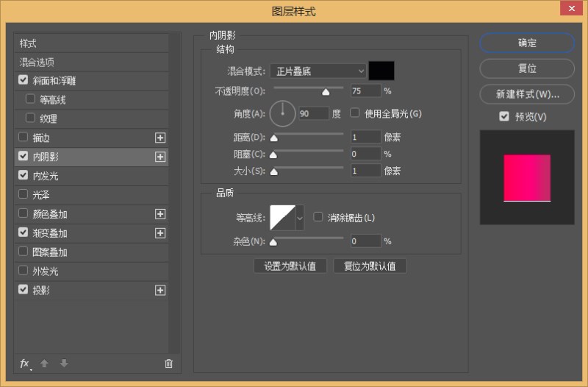The height and width of the screenshot is (387, 588).
Task: Add another 颜色叠加 effect with its plus icon
Action: 160,214
